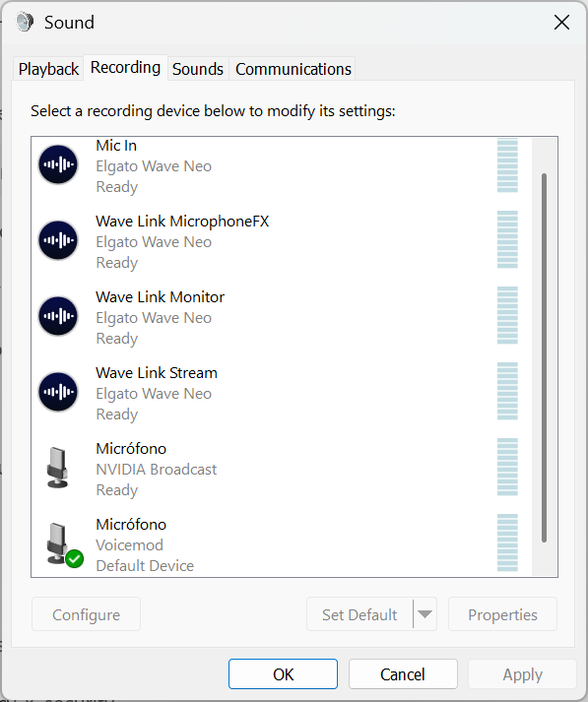Select "Wave Link Stream" device name
588x702 pixels.
click(x=157, y=372)
